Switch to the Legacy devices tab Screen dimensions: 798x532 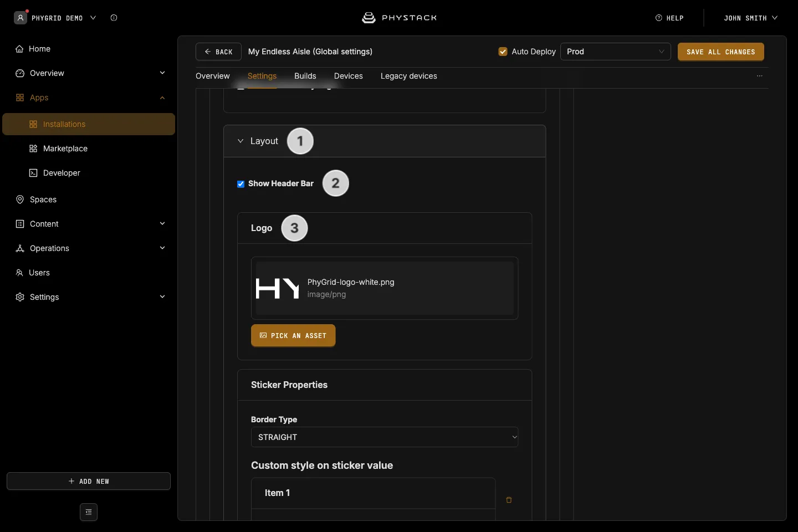(x=409, y=76)
